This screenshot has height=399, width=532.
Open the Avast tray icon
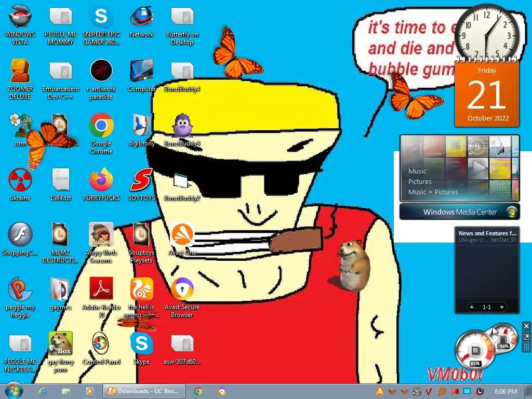coord(380,392)
